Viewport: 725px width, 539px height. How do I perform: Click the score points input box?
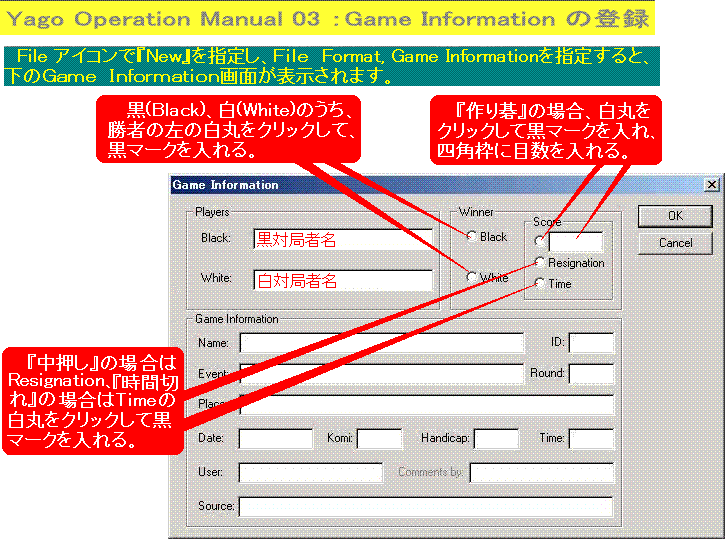tap(576, 242)
